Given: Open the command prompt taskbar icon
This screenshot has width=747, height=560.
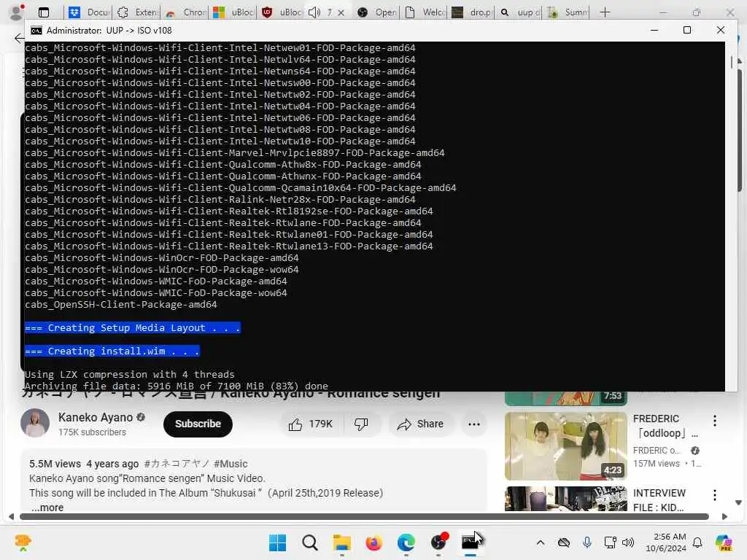Looking at the screenshot, I should point(471,542).
